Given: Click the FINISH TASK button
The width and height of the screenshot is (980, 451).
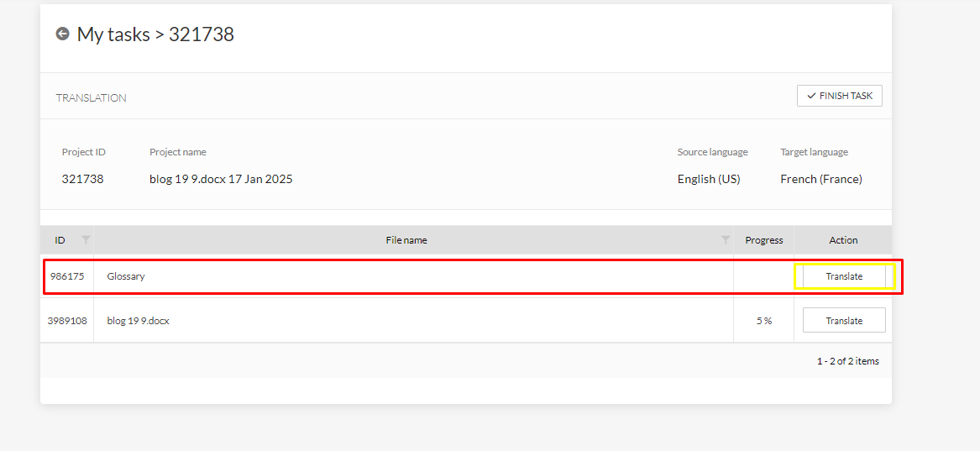Looking at the screenshot, I should click(x=839, y=96).
